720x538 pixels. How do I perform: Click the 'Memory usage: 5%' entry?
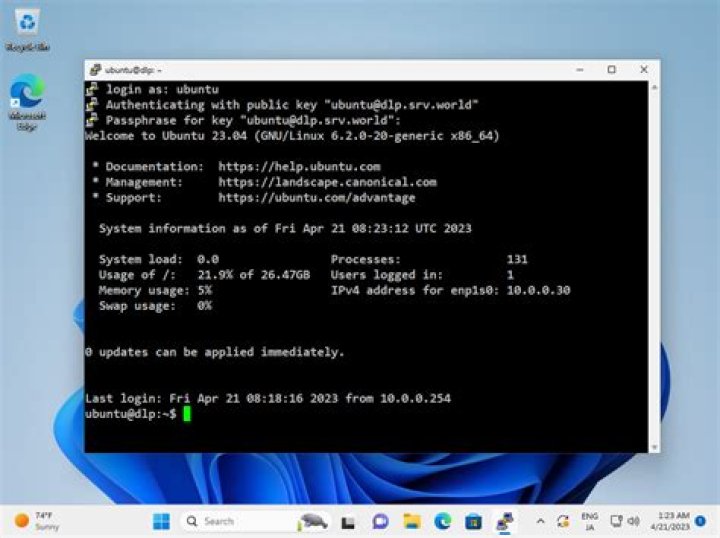pos(155,291)
